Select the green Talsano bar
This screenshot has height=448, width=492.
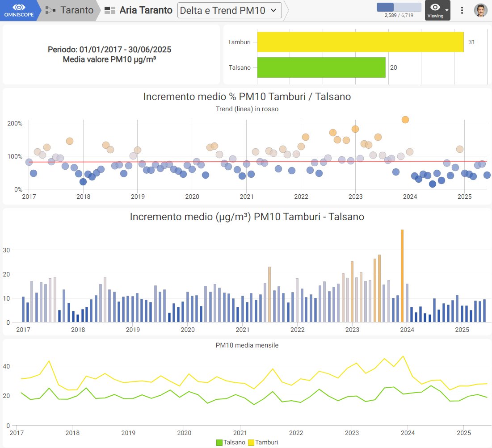321,67
